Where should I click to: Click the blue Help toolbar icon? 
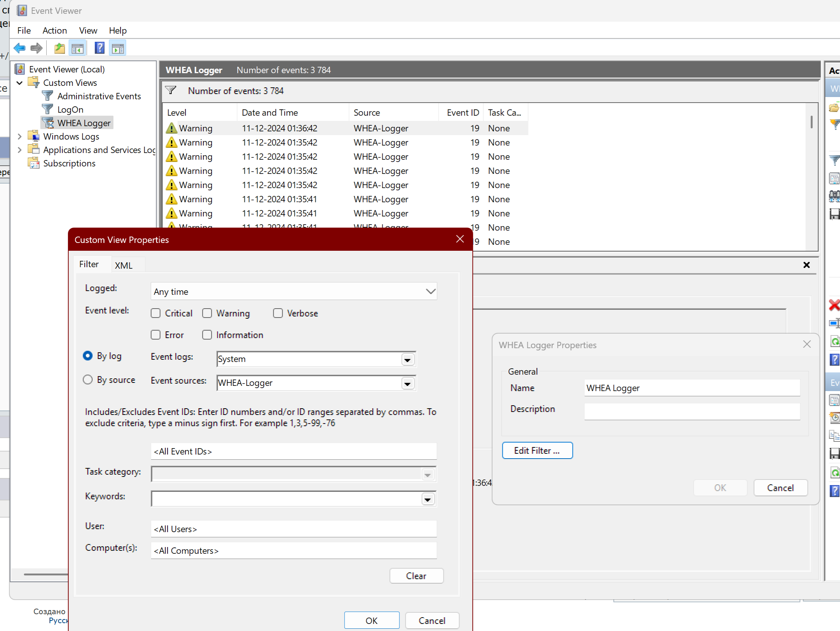[99, 48]
